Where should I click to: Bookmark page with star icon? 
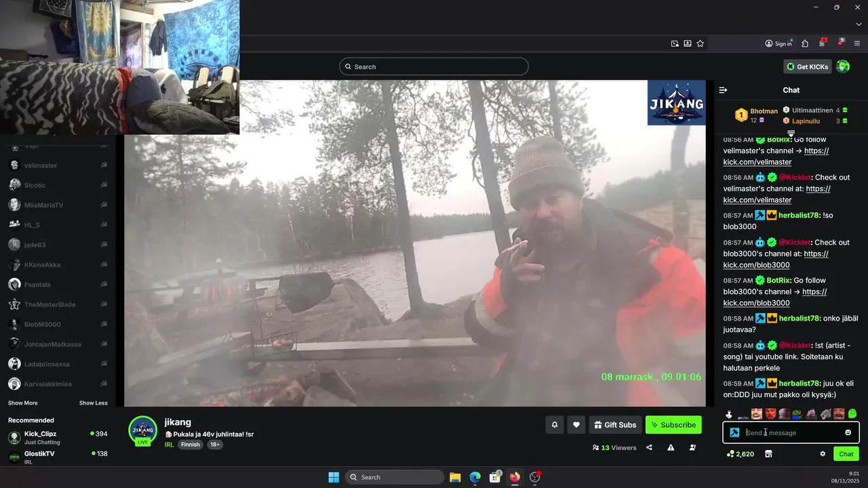coord(701,43)
